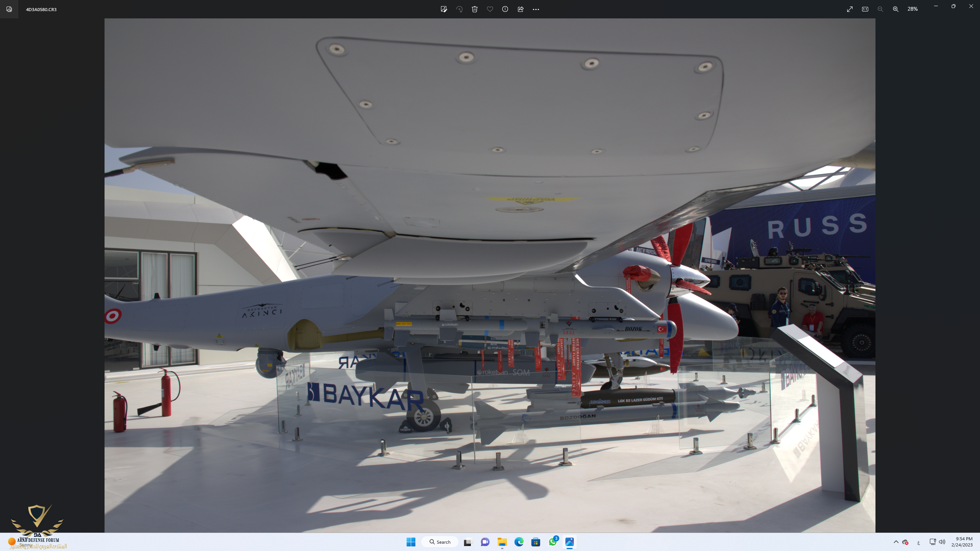Click the 28% zoom level value
Screen dimensions: 980x551
click(913, 9)
